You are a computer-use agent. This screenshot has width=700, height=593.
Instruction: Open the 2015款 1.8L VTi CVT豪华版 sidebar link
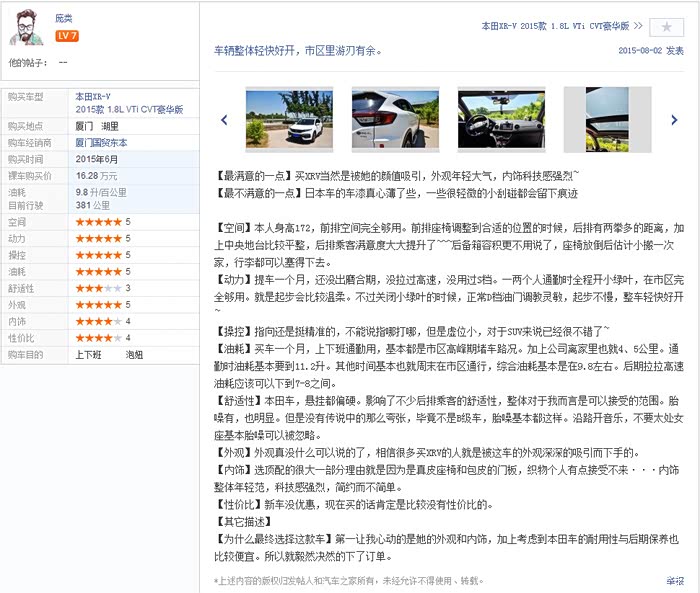(x=129, y=109)
